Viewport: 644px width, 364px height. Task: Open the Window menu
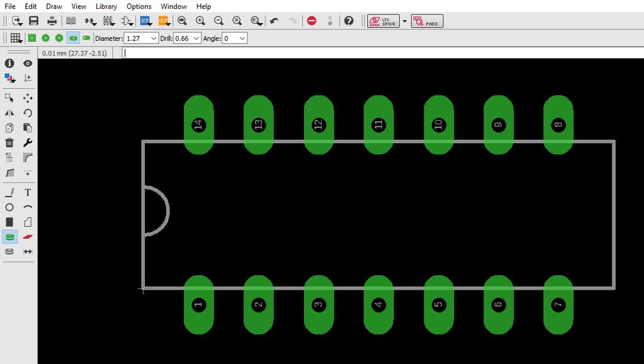pyautogui.click(x=174, y=6)
